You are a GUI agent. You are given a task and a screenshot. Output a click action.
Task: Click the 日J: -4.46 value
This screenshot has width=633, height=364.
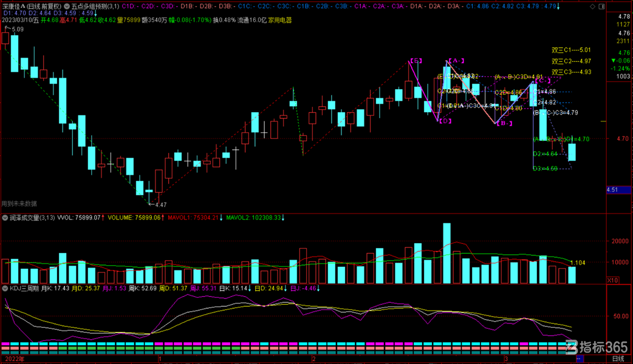303,288
